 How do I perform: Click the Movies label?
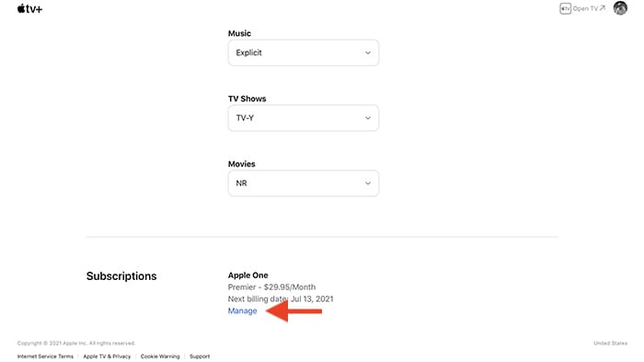(x=241, y=164)
